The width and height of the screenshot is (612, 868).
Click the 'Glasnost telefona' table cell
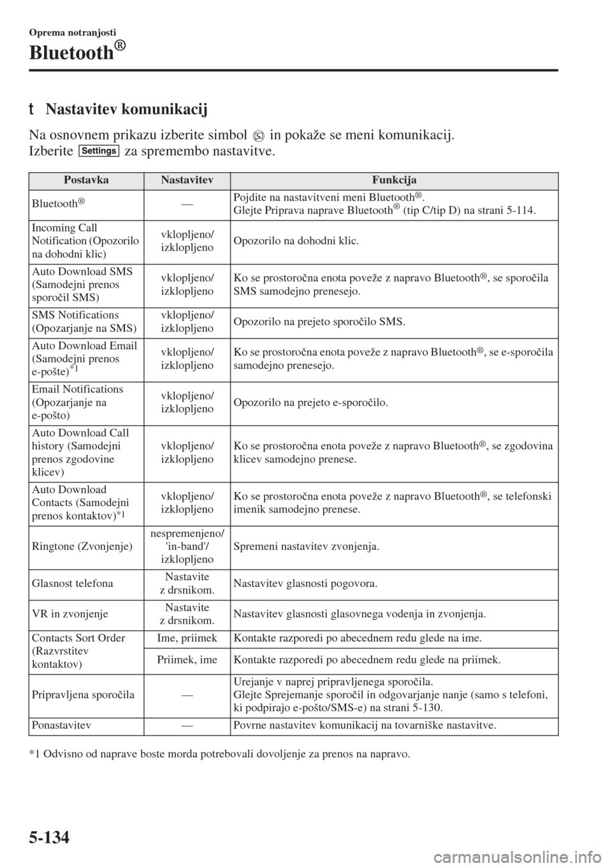[x=86, y=584]
